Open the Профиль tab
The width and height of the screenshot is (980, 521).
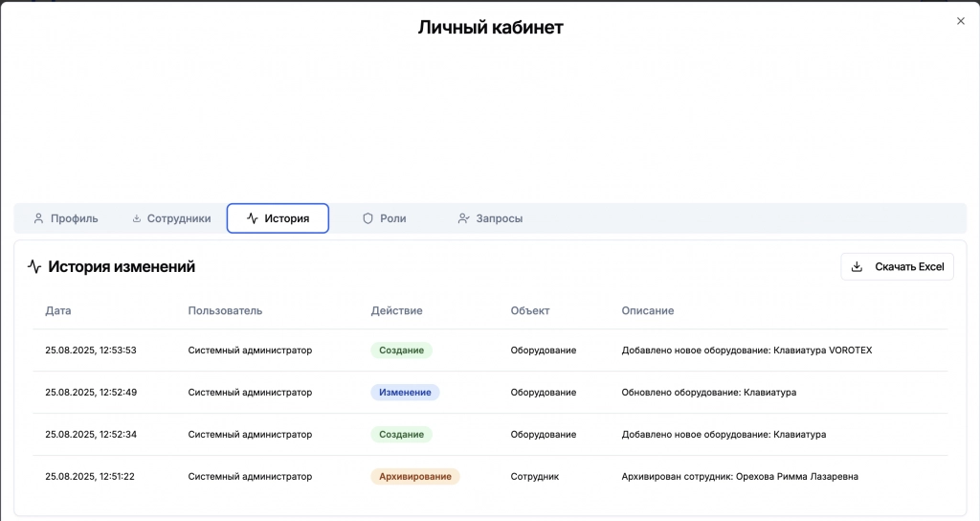[x=65, y=218]
